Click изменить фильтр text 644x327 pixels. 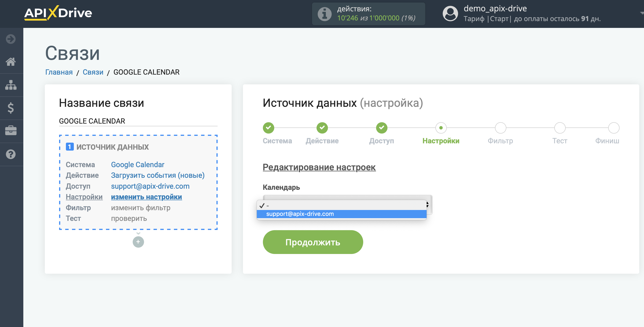141,207
